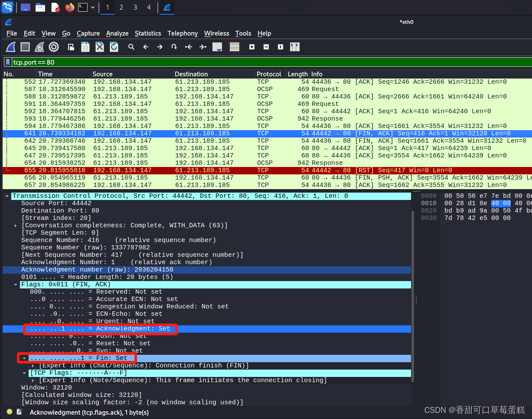Image resolution: width=532 pixels, height=419 pixels.
Task: Expand the Expert Info connection finish entry
Action: click(33, 365)
